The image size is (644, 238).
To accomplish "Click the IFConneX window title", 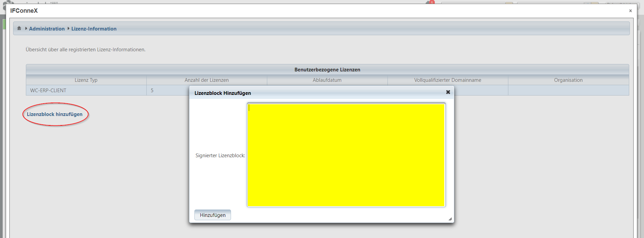I will tap(24, 11).
